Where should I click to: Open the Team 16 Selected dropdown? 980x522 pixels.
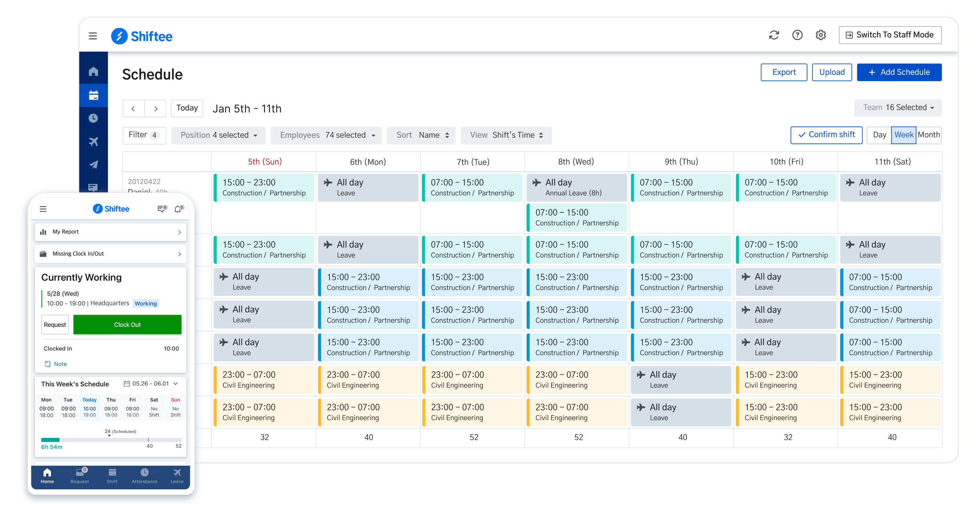point(898,108)
